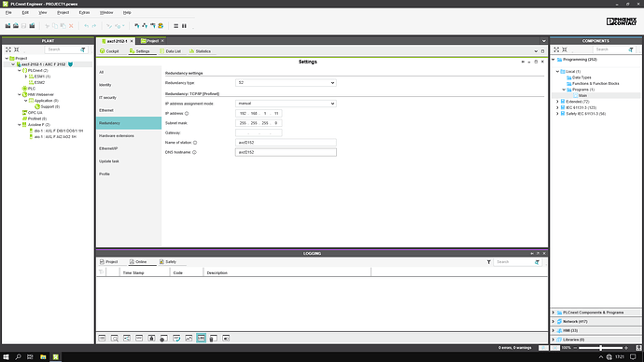Click the two-vertical-bars toolbar icon
Screen dimensions: 644x362
[184, 26]
